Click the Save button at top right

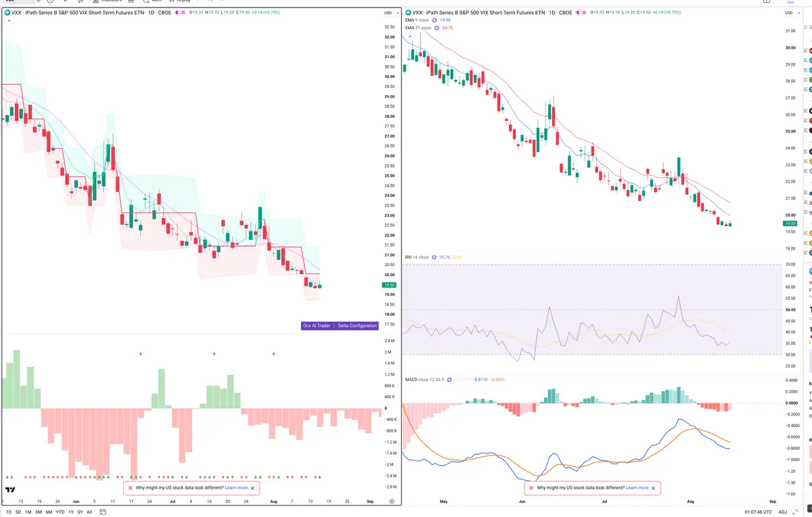(790, 2)
